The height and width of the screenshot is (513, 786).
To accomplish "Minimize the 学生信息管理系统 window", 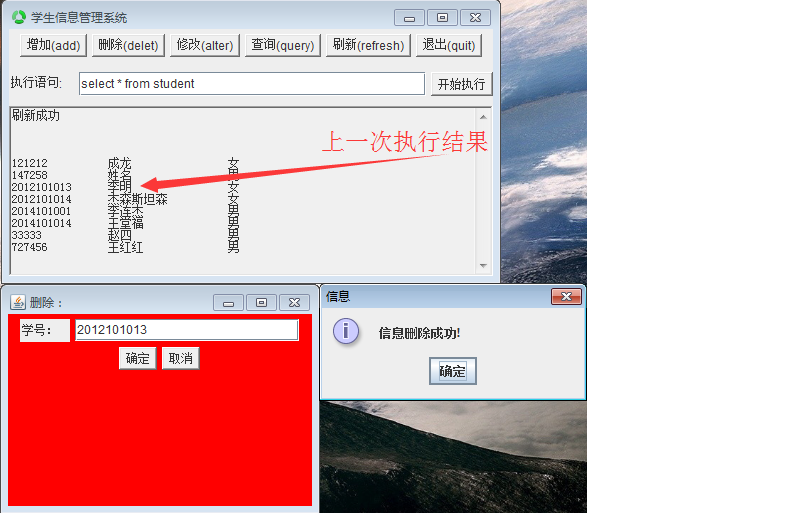I will click(410, 18).
